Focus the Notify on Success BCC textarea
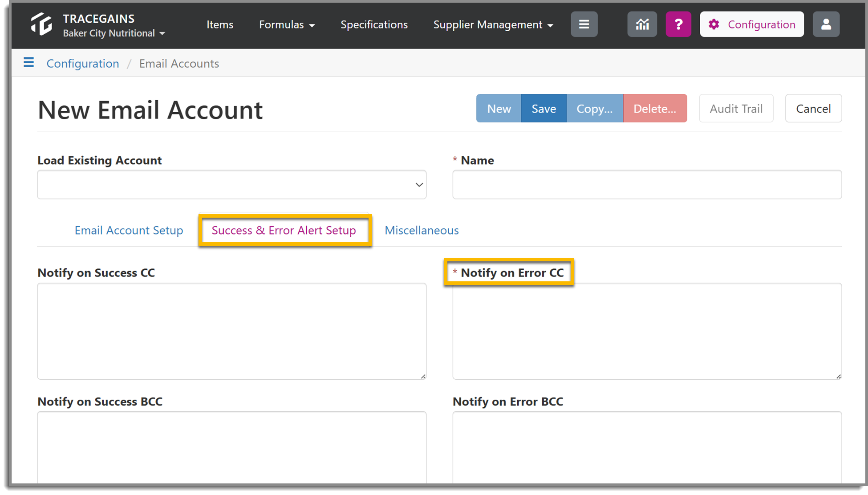Image resolution: width=868 pixels, height=495 pixels. (x=232, y=447)
